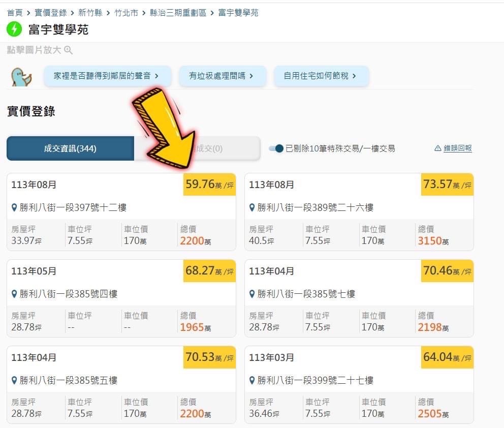Select address 勝利八街一段385號四樓
Image resolution: width=504 pixels, height=428 pixels.
point(69,294)
